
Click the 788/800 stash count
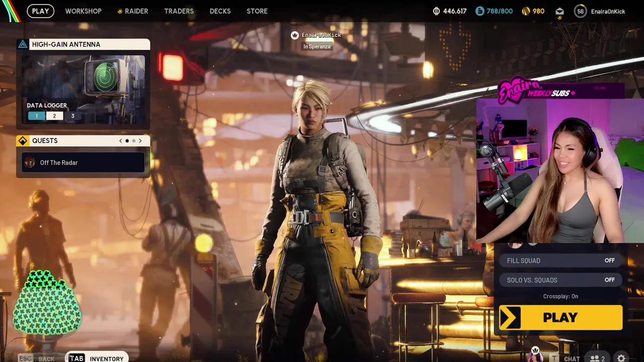[499, 11]
